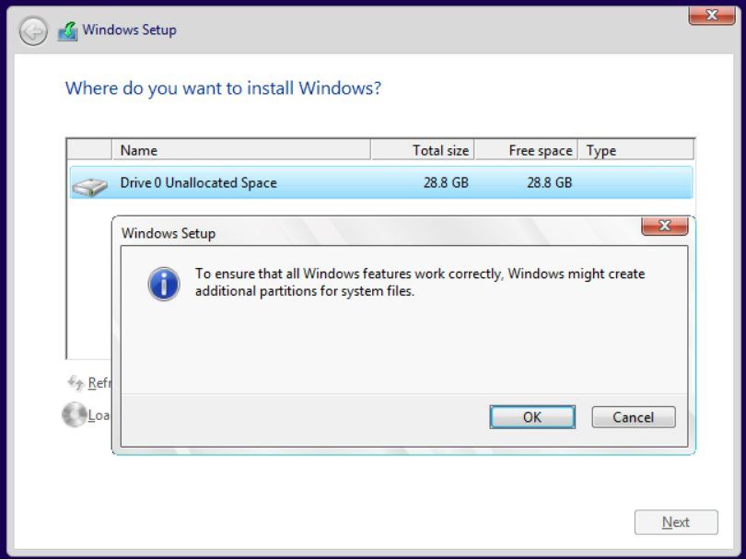746x560 pixels.
Task: Sort drives by the Total size column
Action: click(423, 150)
